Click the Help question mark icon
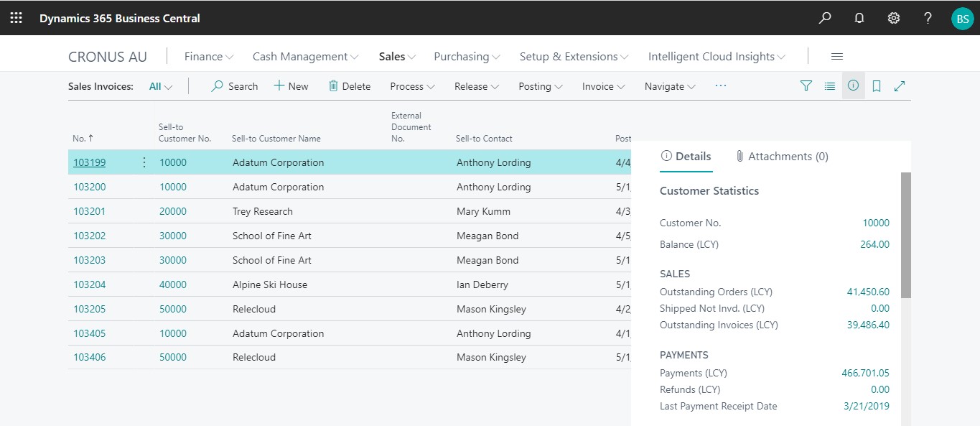This screenshot has width=980, height=426. tap(928, 18)
